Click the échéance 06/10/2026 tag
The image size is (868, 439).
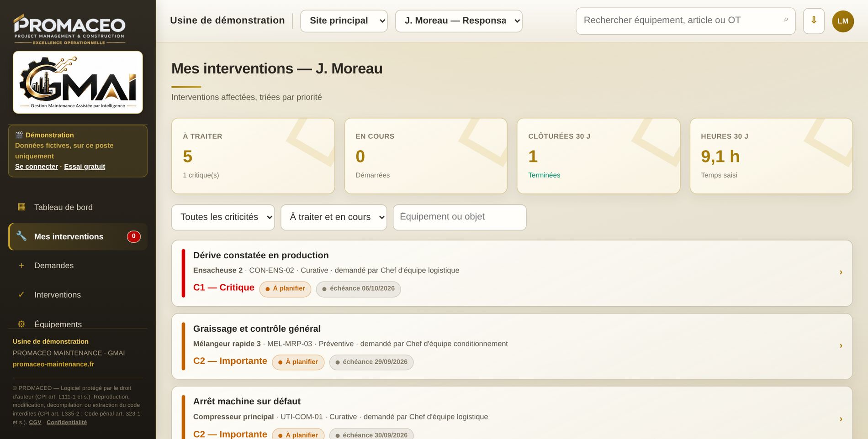pos(358,289)
